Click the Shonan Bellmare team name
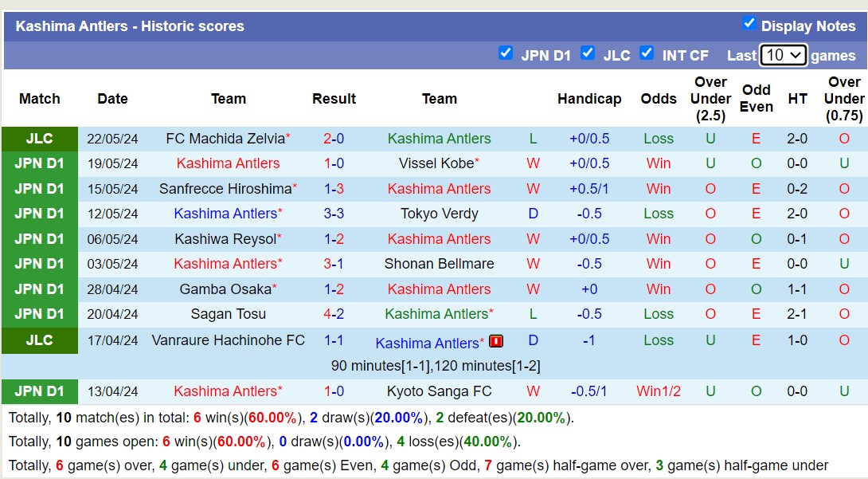This screenshot has height=479, width=868. [439, 264]
